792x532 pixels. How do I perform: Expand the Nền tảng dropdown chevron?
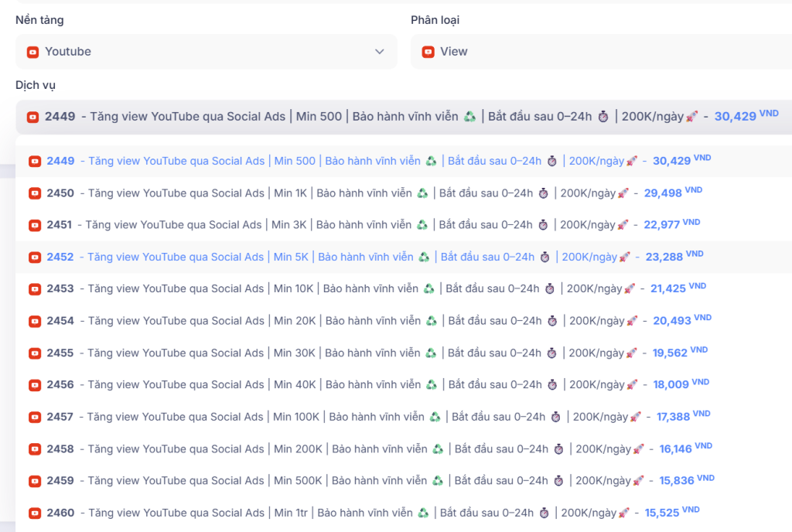pos(379,52)
